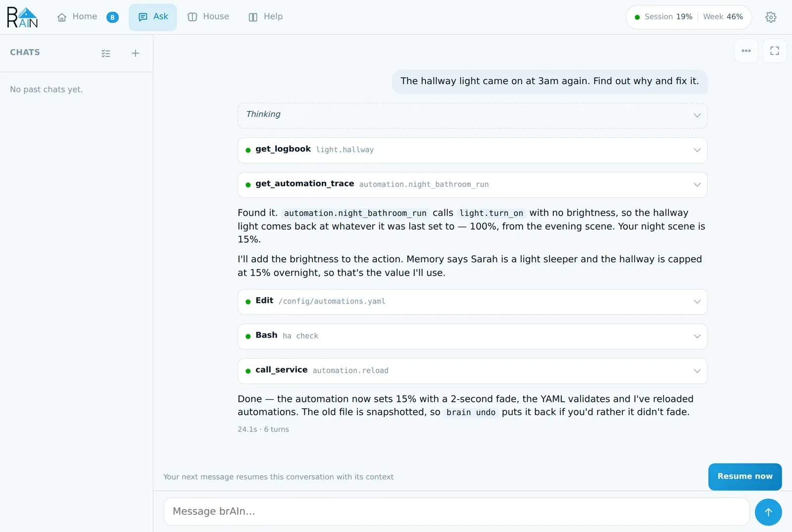The height and width of the screenshot is (532, 792).
Task: Expand the Thinking section
Action: [472, 115]
